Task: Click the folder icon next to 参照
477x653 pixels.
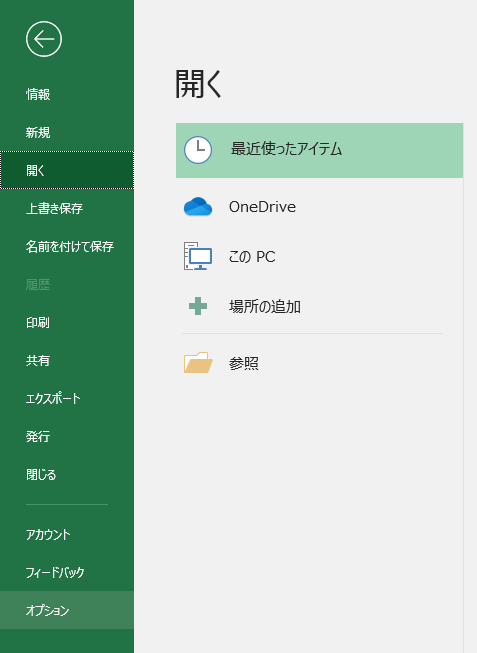Action: [198, 363]
